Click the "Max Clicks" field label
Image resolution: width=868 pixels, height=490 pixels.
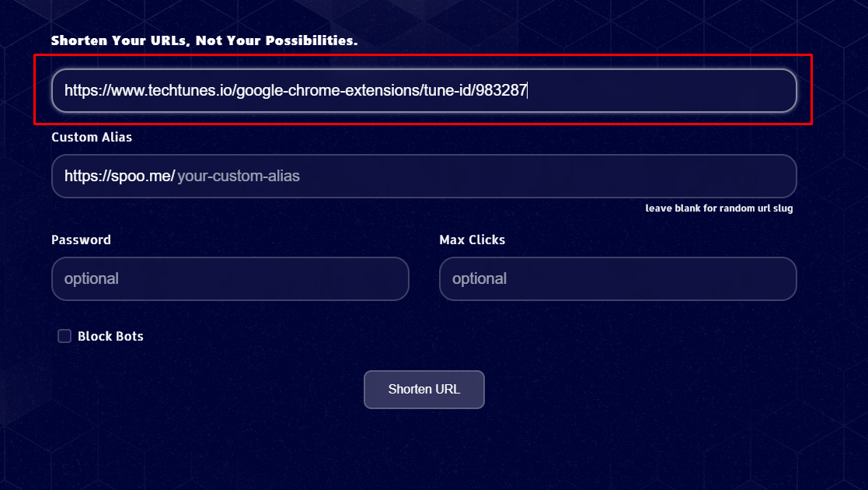[x=472, y=240]
